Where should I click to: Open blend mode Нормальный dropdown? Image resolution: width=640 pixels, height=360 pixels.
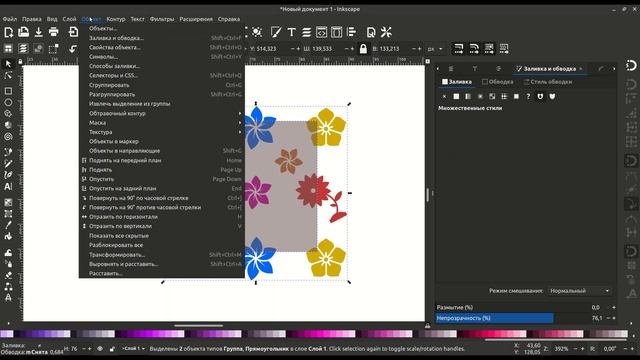tap(579, 291)
